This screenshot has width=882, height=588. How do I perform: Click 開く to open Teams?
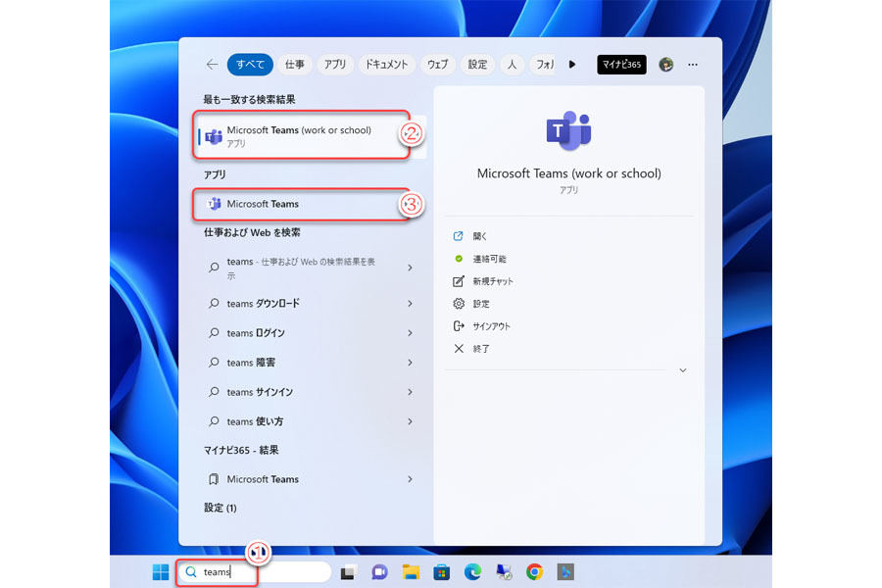[x=479, y=236]
